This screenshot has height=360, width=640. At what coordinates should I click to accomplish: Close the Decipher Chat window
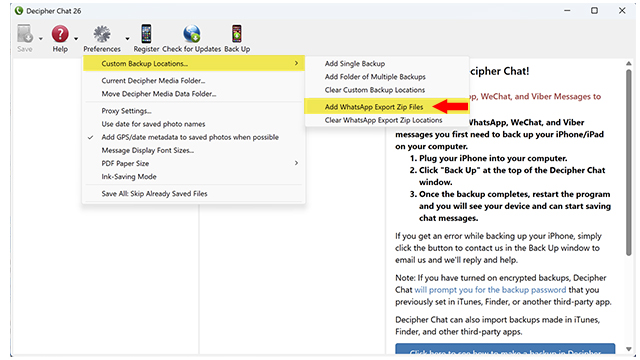pos(622,11)
